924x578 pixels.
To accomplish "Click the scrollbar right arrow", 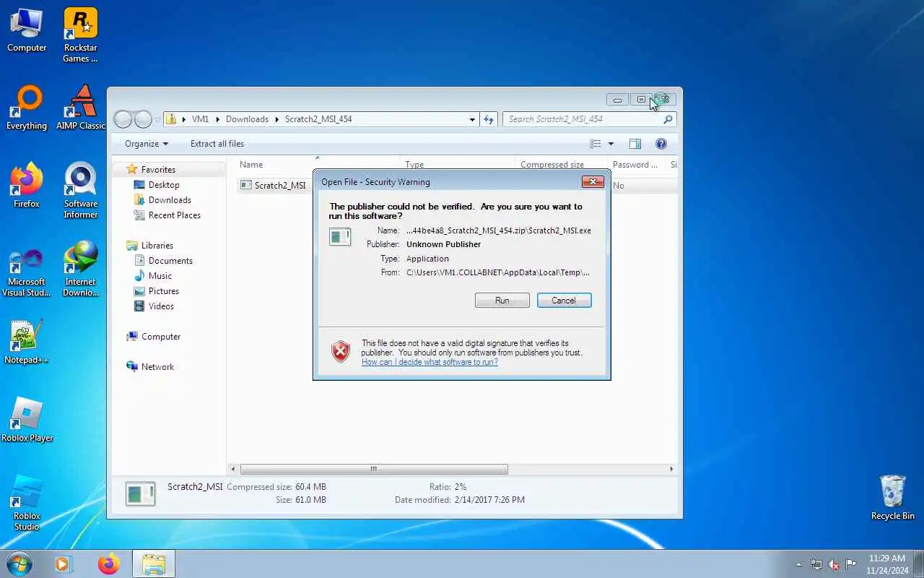I will tap(671, 469).
